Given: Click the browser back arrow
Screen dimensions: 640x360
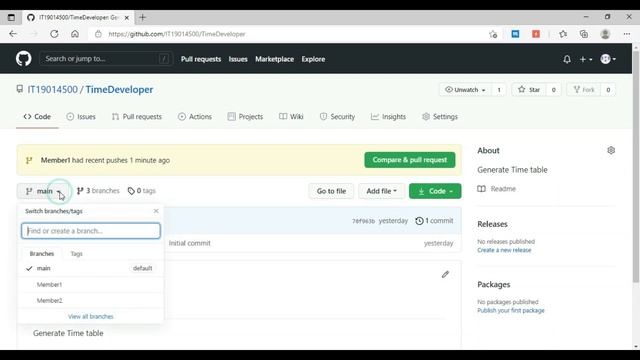Looking at the screenshot, I should click(13, 34).
